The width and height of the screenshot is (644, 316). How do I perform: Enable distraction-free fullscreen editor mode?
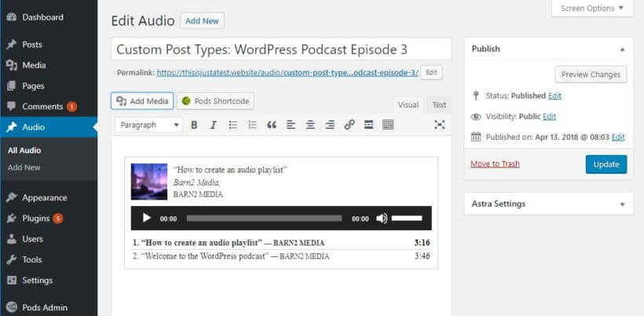[x=439, y=125]
